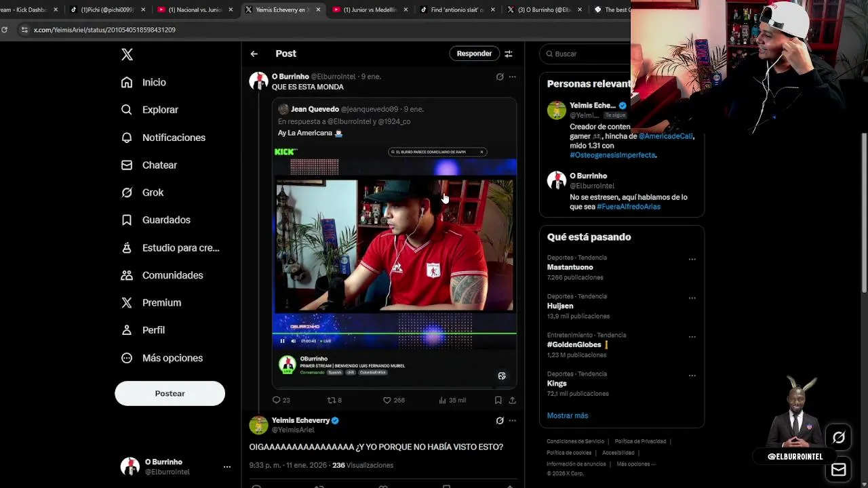Reload page with browser refresh icon
Viewport: 868px width, 488px height.
coord(5,30)
